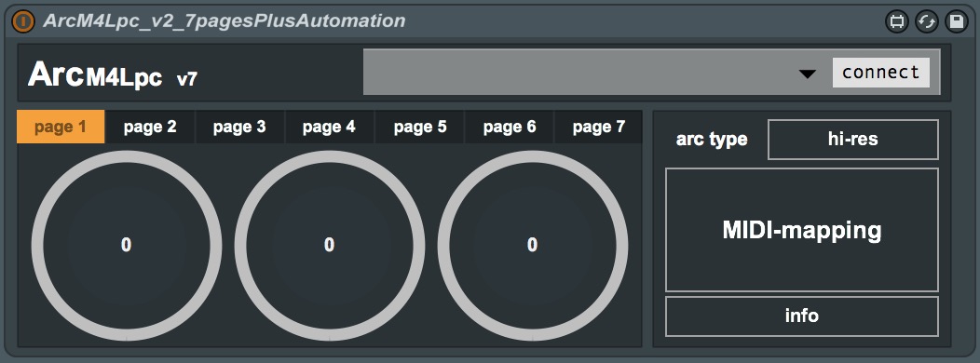Image resolution: width=980 pixels, height=363 pixels.
Task: Click the middle arc ring dial
Action: pos(330,245)
